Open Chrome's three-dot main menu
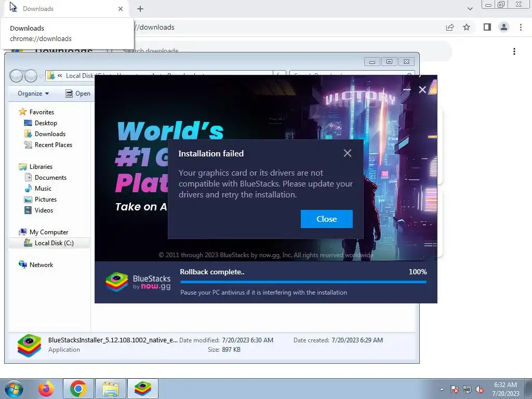Image resolution: width=532 pixels, height=399 pixels. click(521, 27)
